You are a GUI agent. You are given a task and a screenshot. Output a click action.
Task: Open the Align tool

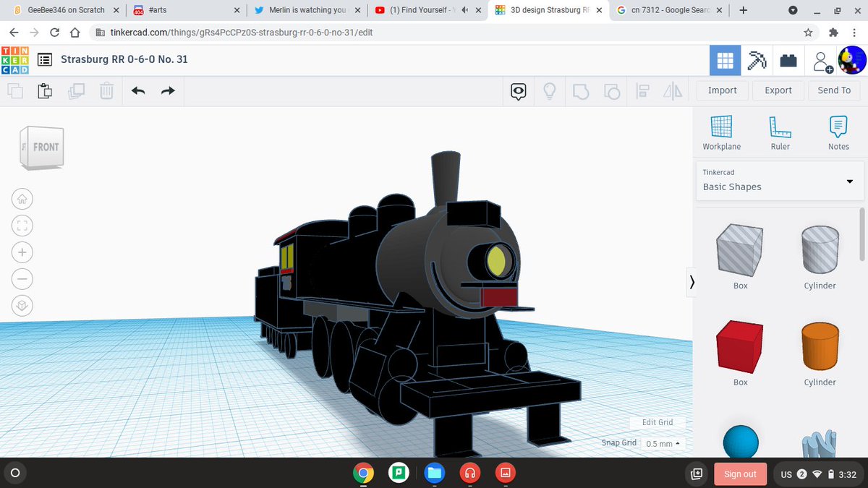coord(642,90)
